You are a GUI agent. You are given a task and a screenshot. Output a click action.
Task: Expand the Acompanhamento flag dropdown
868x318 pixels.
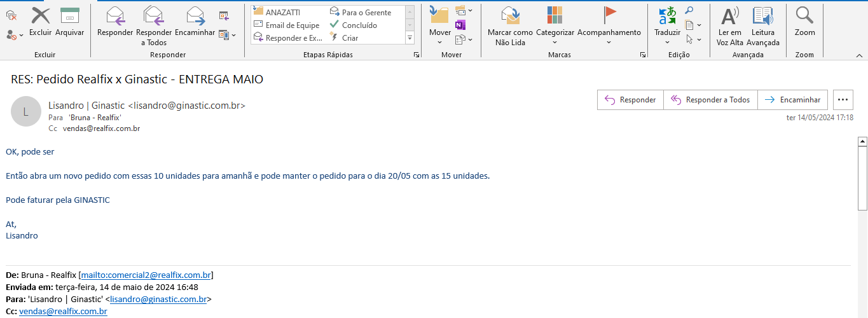pyautogui.click(x=609, y=43)
